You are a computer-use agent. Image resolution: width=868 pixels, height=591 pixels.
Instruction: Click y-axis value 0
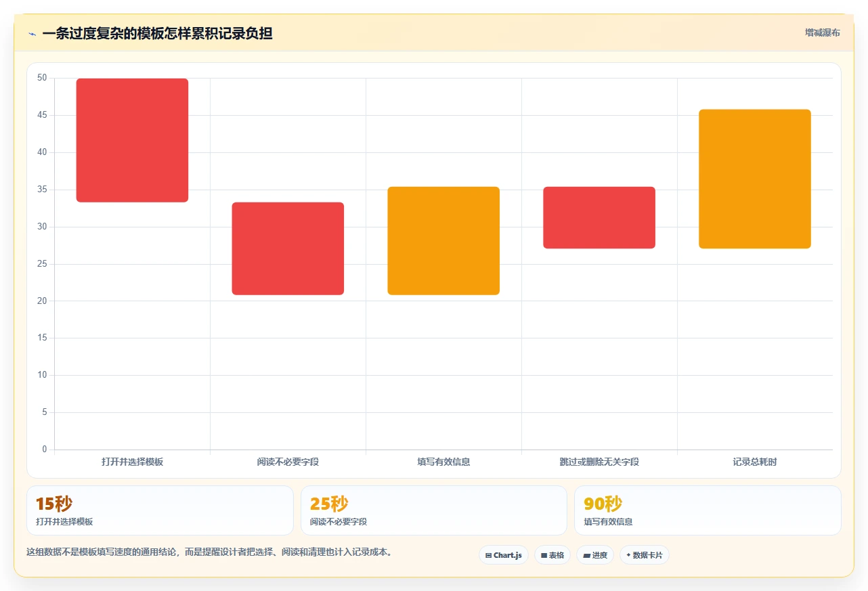click(x=45, y=450)
